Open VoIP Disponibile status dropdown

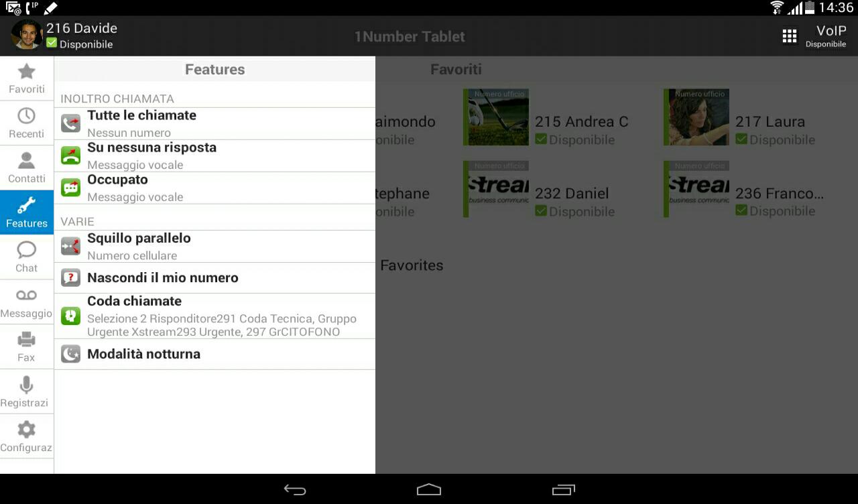point(826,36)
